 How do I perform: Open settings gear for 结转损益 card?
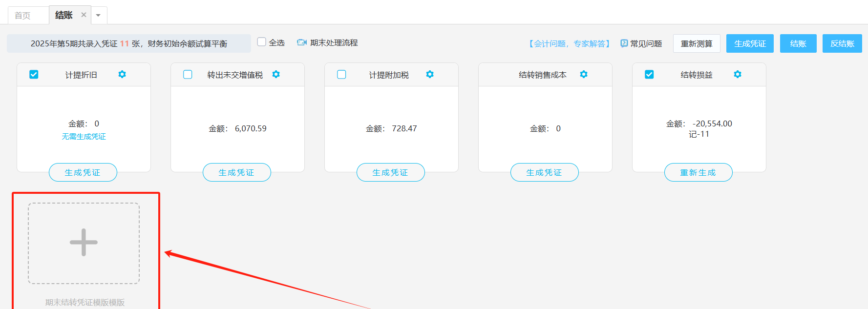(738, 74)
